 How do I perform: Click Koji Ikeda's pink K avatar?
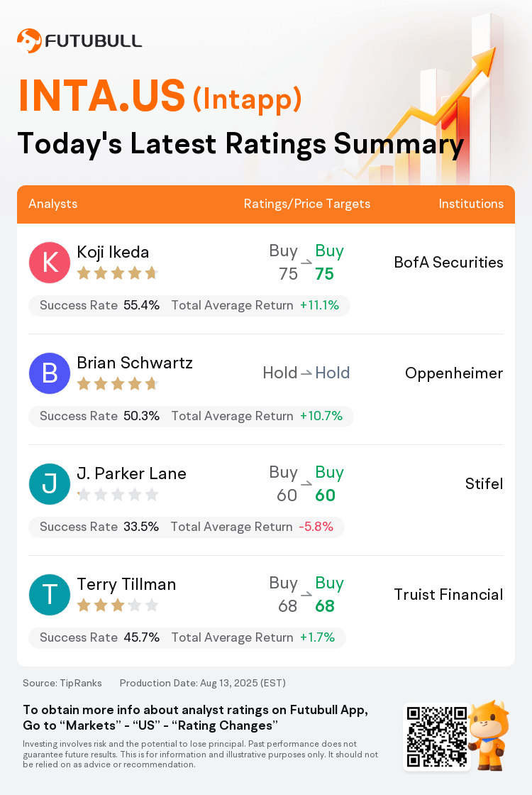point(50,263)
